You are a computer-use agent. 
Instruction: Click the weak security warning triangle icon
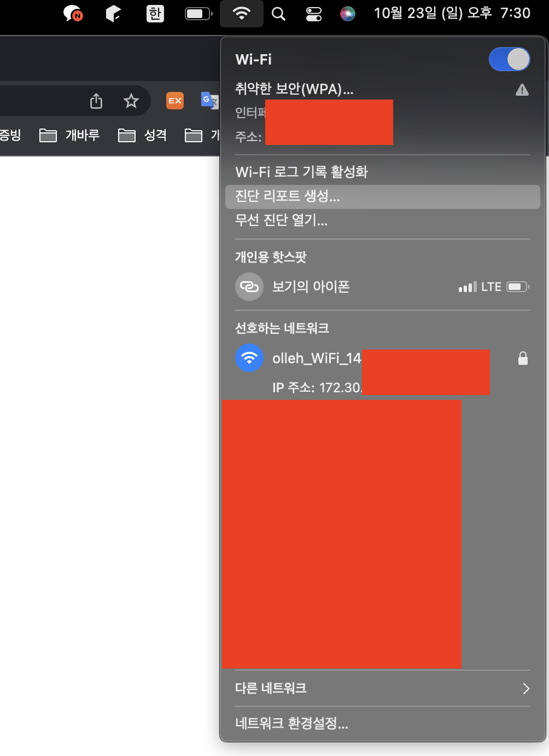click(522, 90)
